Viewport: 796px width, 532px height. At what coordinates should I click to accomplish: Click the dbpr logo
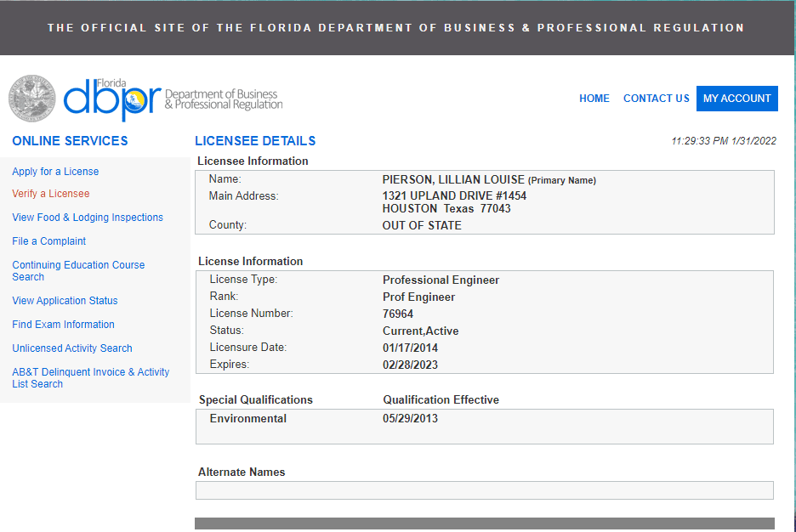coord(112,100)
